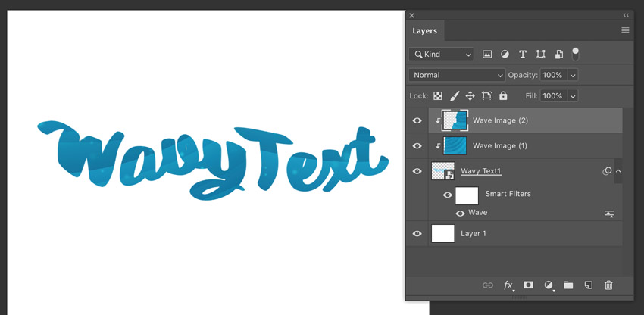Filter layers by adjustment layer icon
The height and width of the screenshot is (315, 644).
[x=505, y=55]
